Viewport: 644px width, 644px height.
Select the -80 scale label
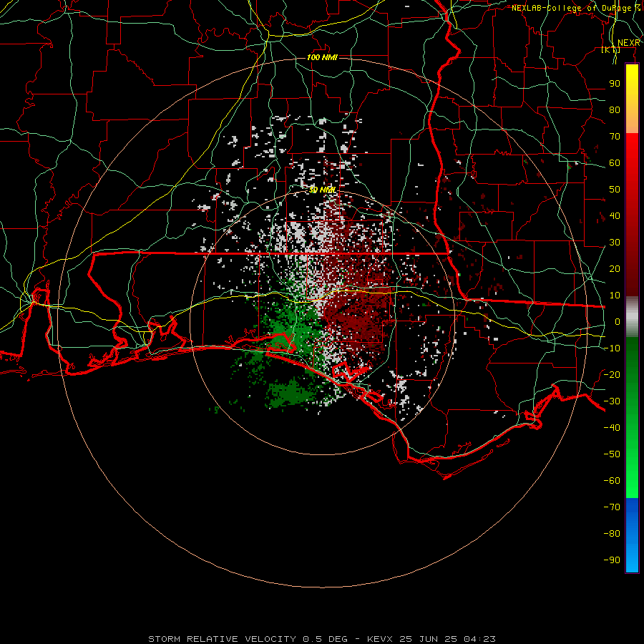click(612, 534)
